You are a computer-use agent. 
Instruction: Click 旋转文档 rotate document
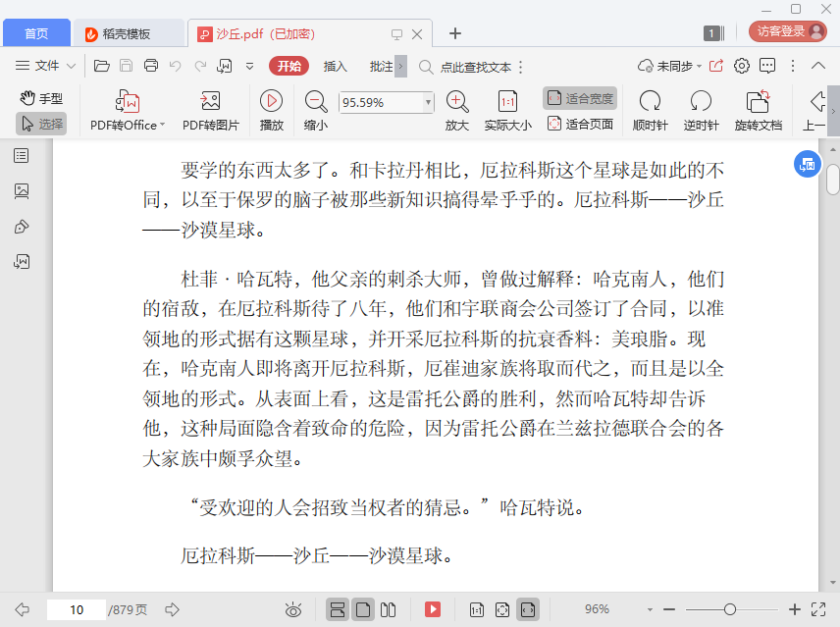tap(758, 110)
